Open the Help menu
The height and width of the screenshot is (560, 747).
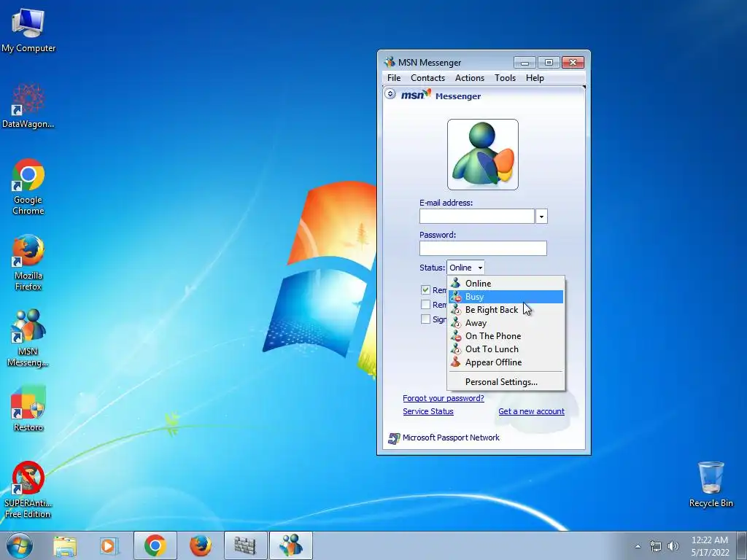point(535,77)
